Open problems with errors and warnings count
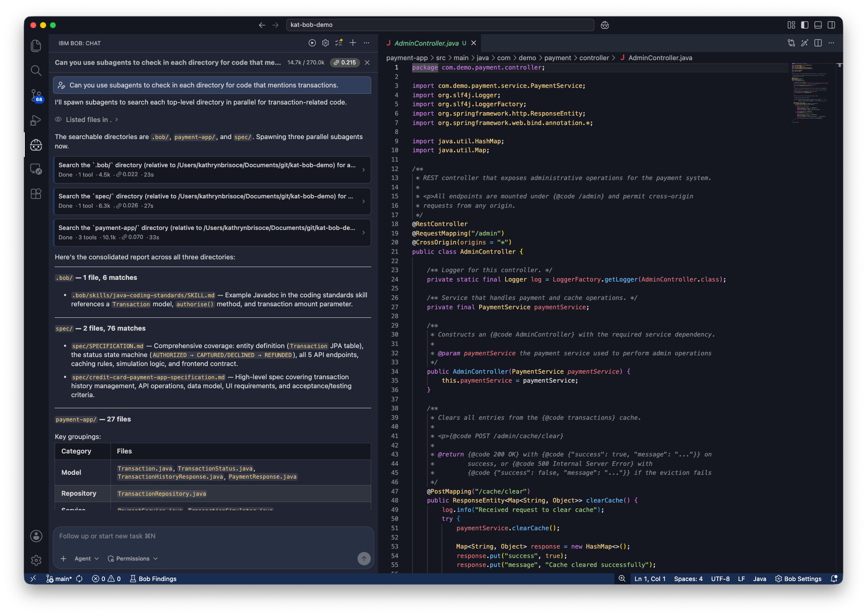 106,578
